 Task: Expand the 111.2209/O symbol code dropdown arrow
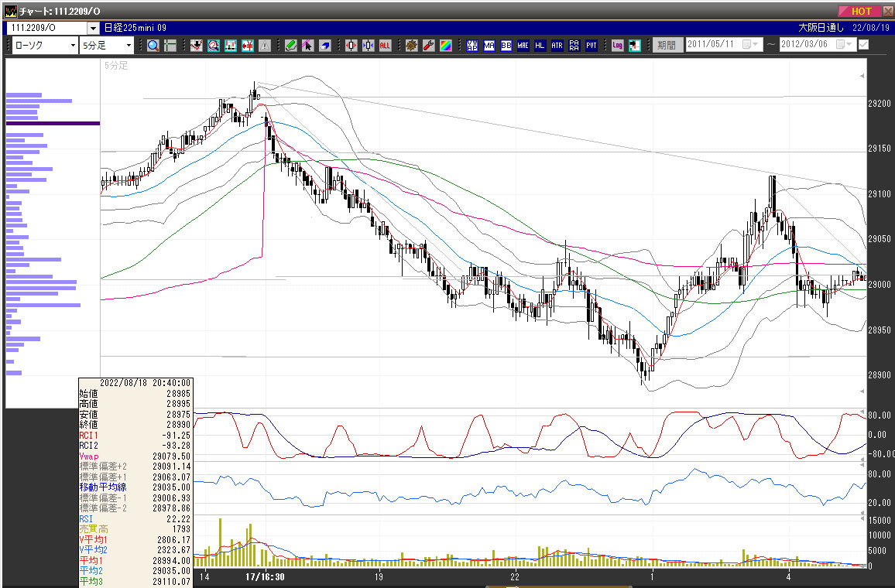94,28
